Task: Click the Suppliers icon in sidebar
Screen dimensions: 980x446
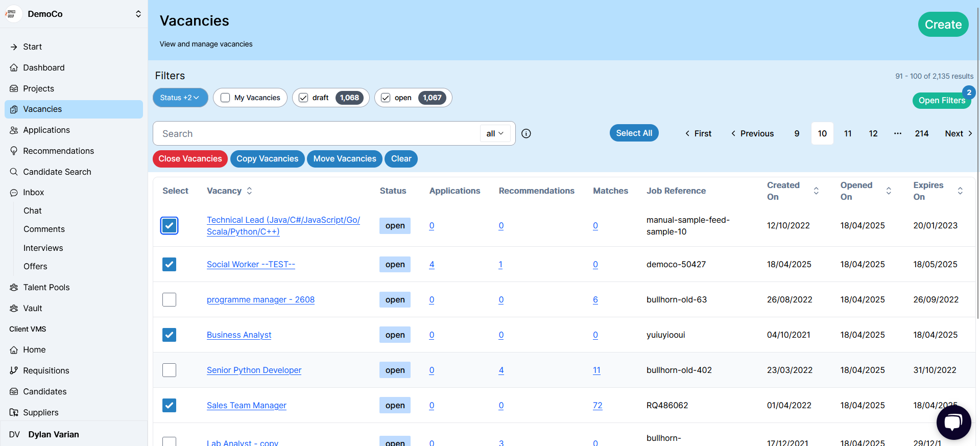Action: pos(14,412)
